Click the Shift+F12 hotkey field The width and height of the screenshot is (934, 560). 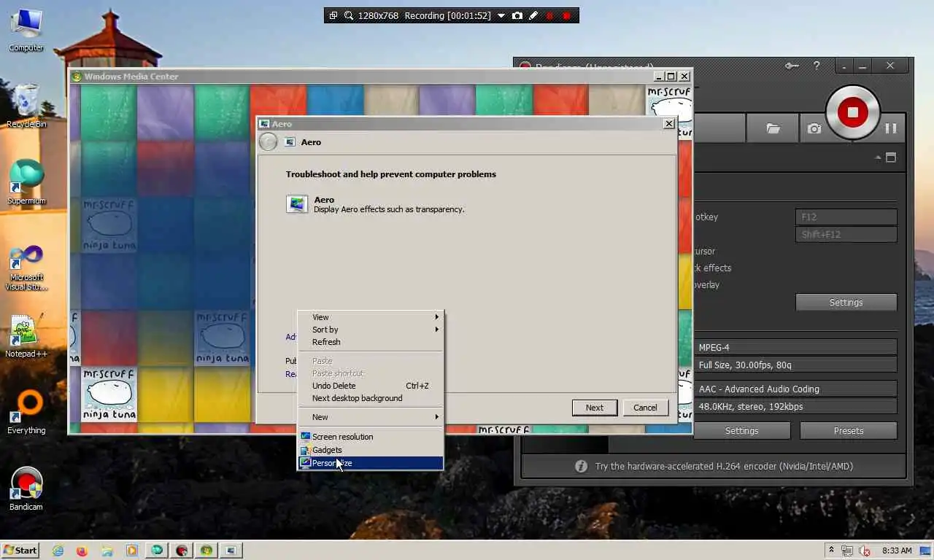pos(846,235)
